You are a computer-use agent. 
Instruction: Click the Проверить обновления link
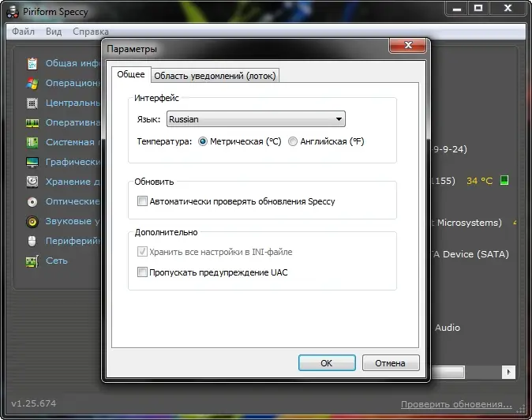pos(456,404)
